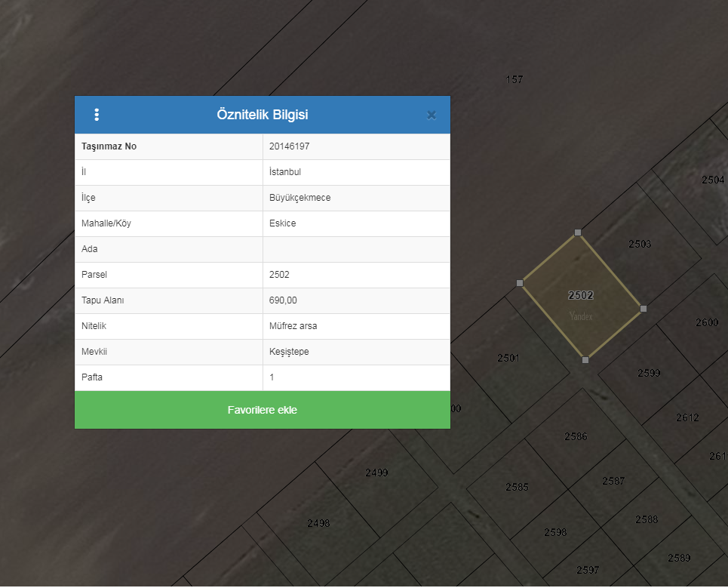The width and height of the screenshot is (728, 588).
Task: Click the Mevkii value Keşiştepe
Action: (x=289, y=352)
